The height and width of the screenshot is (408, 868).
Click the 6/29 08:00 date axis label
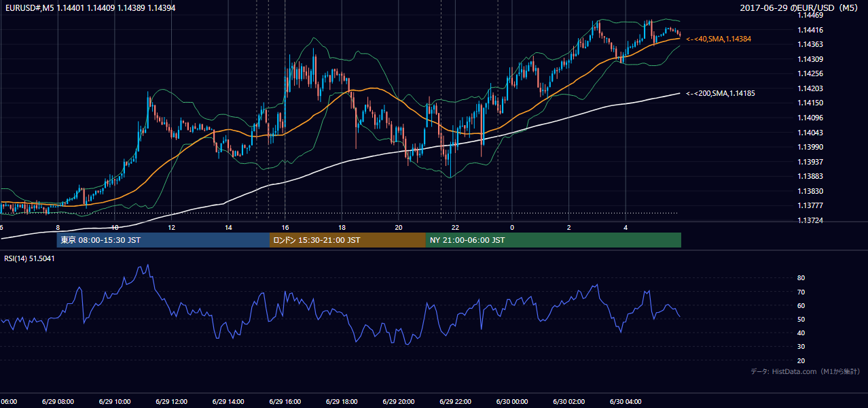(58, 402)
